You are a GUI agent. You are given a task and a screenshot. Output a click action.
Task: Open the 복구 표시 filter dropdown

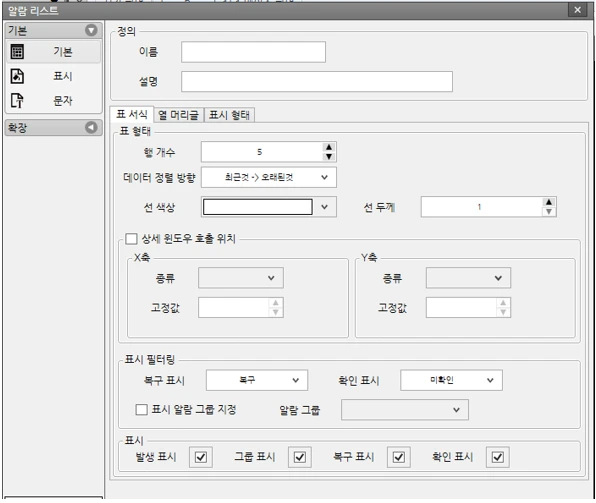(257, 380)
